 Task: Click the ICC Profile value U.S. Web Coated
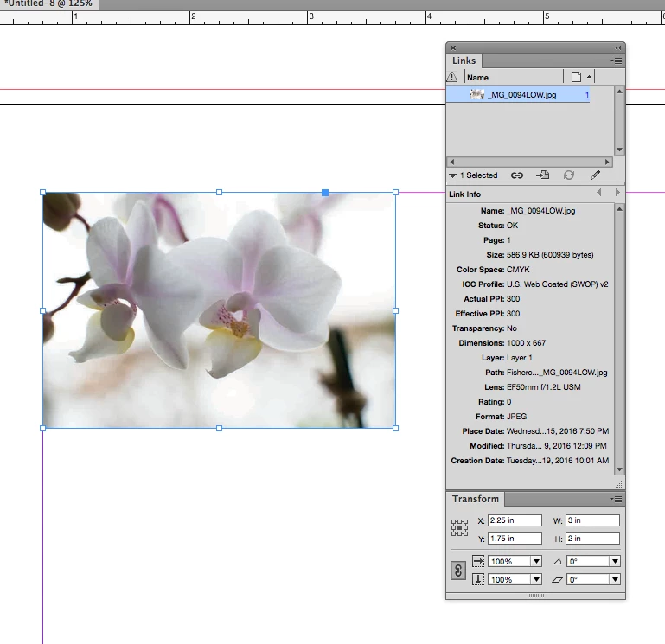[x=557, y=284]
